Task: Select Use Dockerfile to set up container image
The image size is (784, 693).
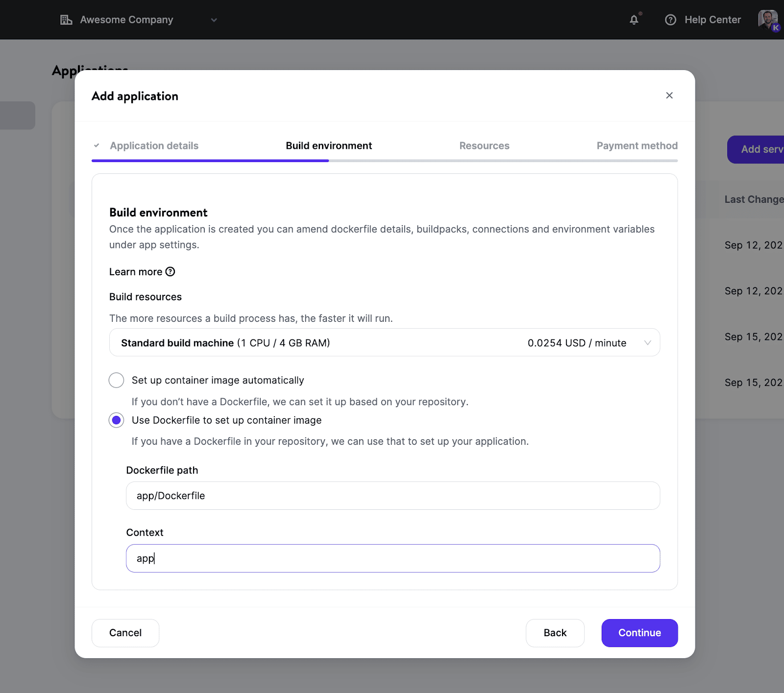Action: [x=116, y=420]
